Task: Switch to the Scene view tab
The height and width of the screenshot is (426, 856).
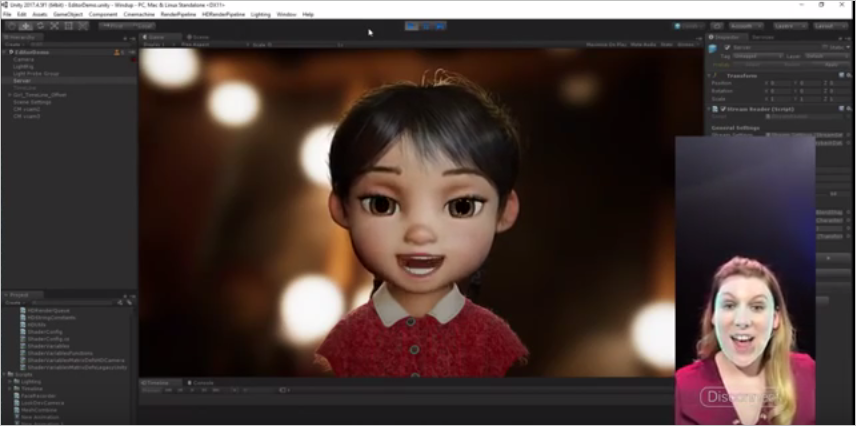Action: coord(200,37)
